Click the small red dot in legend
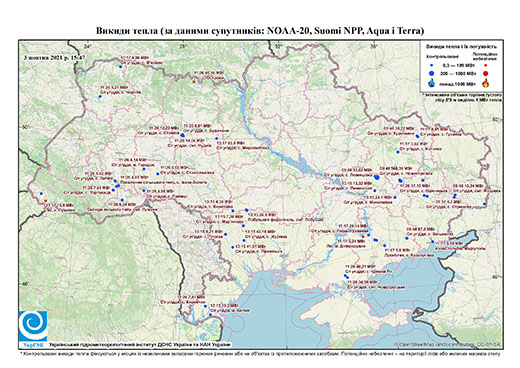The width and height of the screenshot is (520, 368). pyautogui.click(x=485, y=65)
